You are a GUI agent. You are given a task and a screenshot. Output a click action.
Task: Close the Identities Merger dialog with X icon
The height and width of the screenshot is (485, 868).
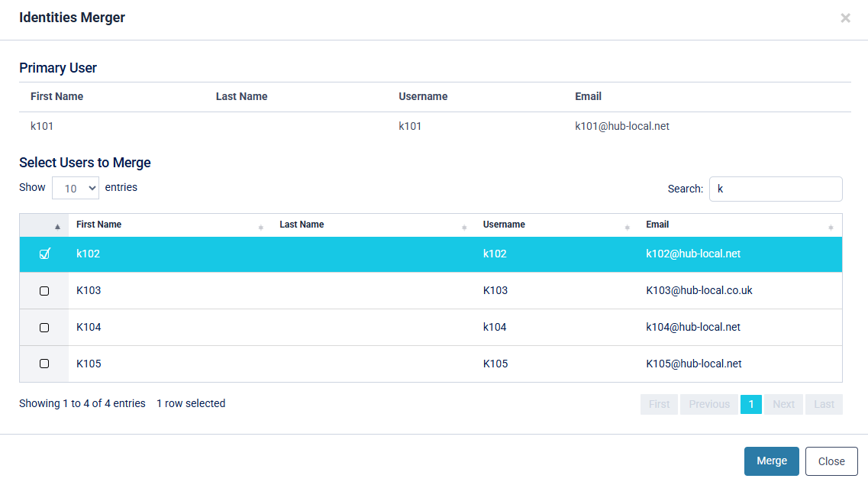[845, 18]
